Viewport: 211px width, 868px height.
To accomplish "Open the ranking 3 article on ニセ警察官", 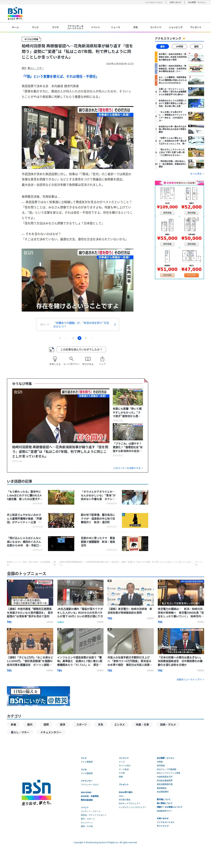I will tap(179, 80).
